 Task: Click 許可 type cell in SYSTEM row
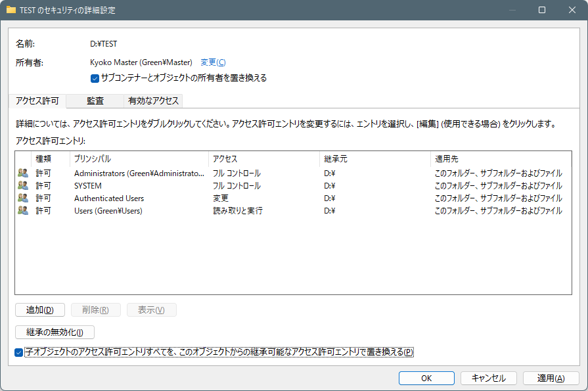43,186
